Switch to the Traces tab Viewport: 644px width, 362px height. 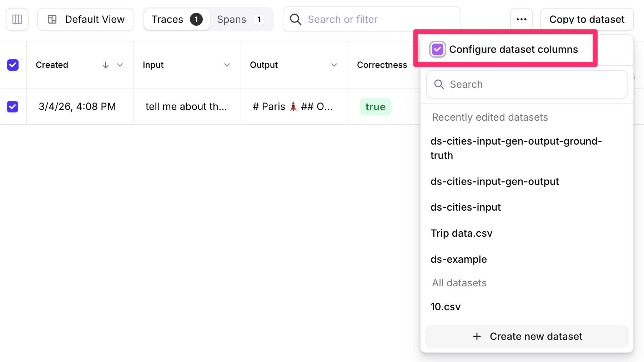(167, 19)
